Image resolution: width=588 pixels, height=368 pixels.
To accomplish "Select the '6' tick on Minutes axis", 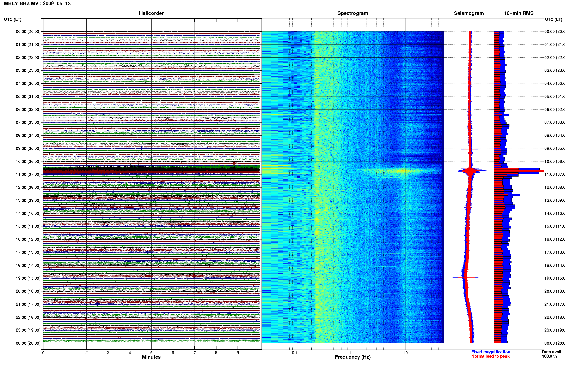I will coord(173,353).
